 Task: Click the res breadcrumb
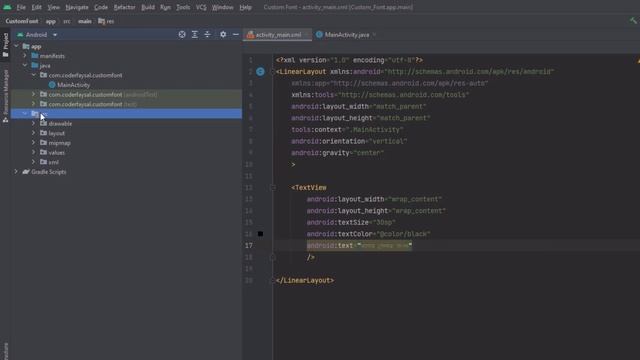tap(107, 21)
